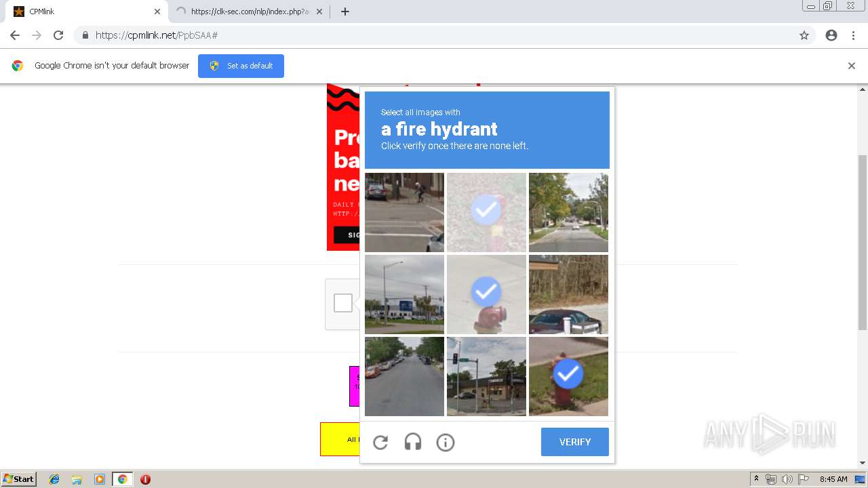
Task: Select the blue building street tile
Action: tap(404, 294)
